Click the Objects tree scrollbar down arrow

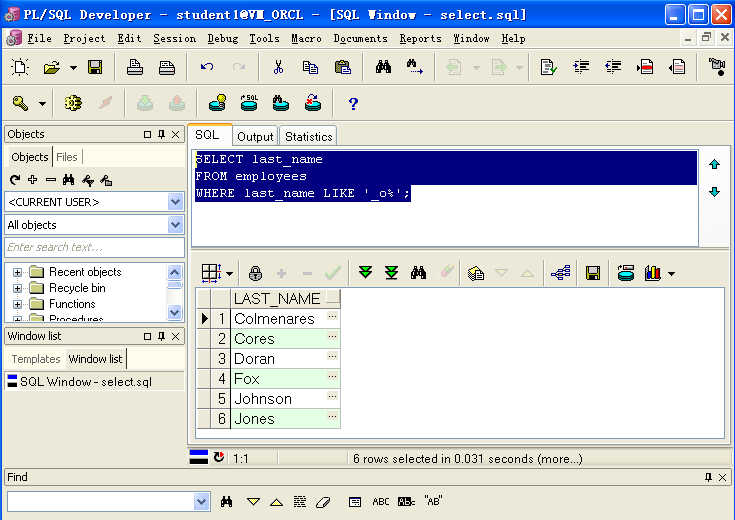174,312
